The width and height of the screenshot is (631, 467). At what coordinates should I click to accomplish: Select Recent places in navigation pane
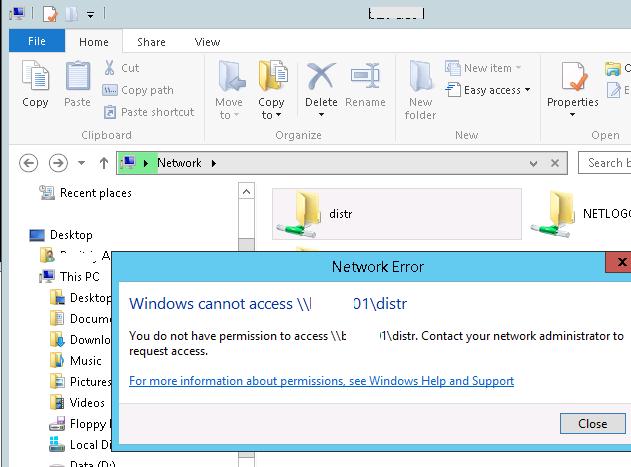[94, 193]
